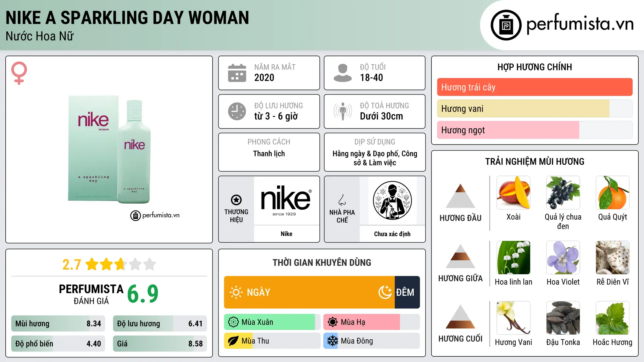Screen dimensions: 644x362
Task: Click the Hoa Violet note image
Action: (x=563, y=258)
